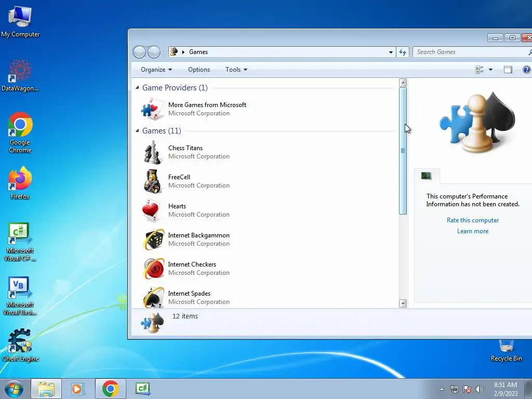Select the Hearts game icon
Image resolution: width=532 pixels, height=399 pixels.
tap(151, 210)
